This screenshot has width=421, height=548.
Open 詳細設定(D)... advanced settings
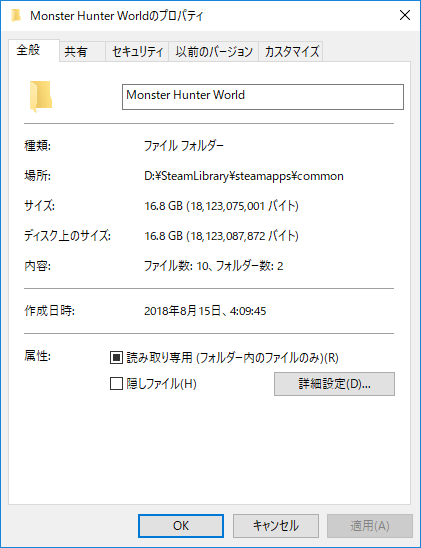click(x=334, y=384)
